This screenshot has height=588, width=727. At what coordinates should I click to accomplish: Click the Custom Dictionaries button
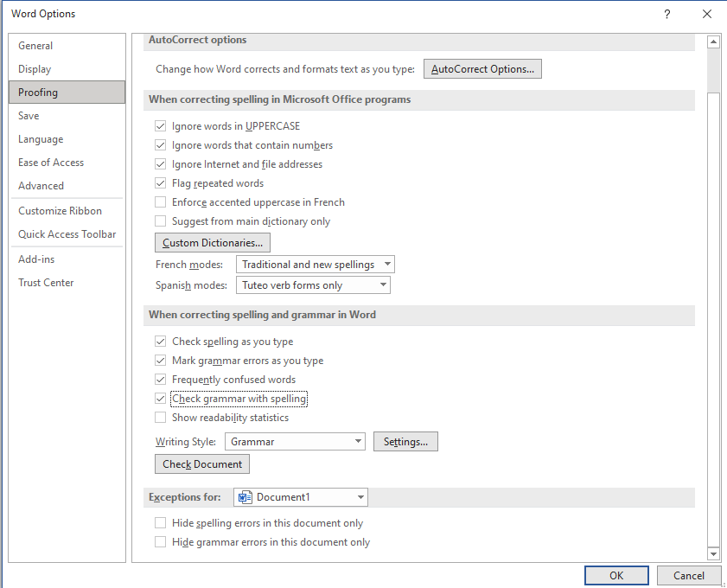[x=213, y=243]
